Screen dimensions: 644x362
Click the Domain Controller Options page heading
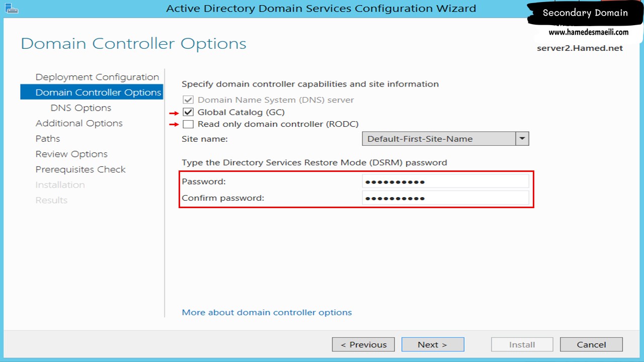point(133,44)
